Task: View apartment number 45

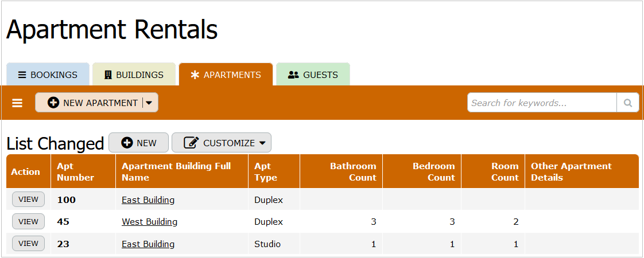Action: (x=28, y=221)
